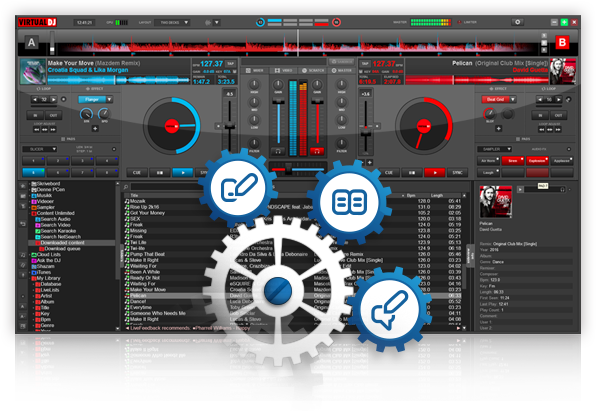The width and height of the screenshot is (596, 411).
Task: Play deck B with the red play button
Action: [435, 173]
